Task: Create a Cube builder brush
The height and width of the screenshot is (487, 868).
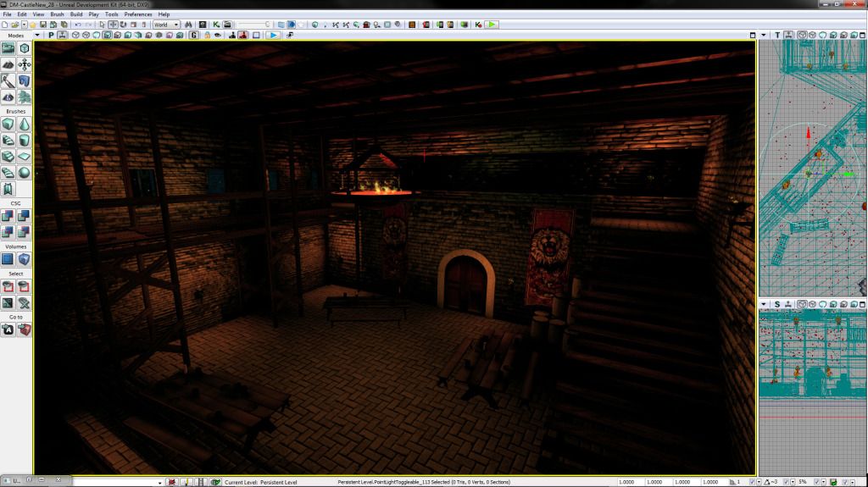Action: point(8,125)
